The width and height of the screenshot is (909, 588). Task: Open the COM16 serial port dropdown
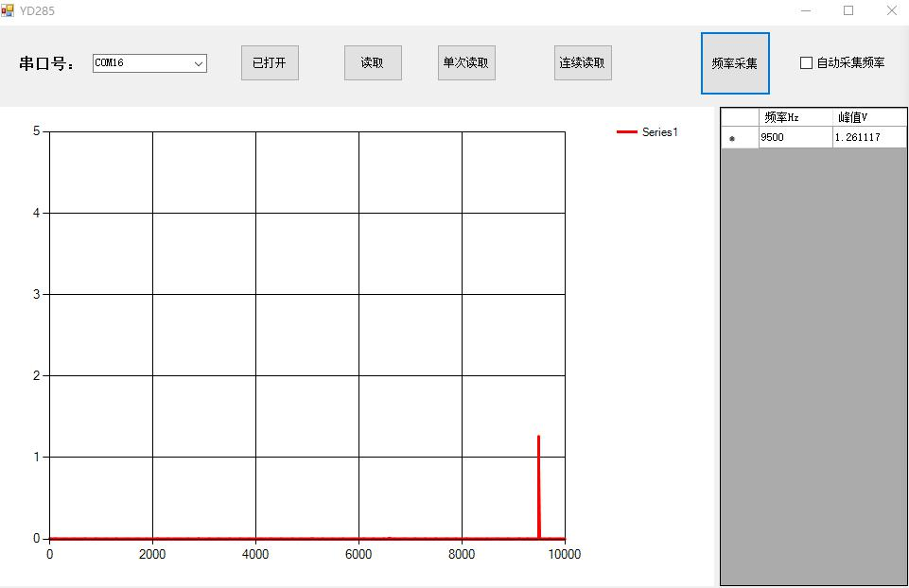149,63
